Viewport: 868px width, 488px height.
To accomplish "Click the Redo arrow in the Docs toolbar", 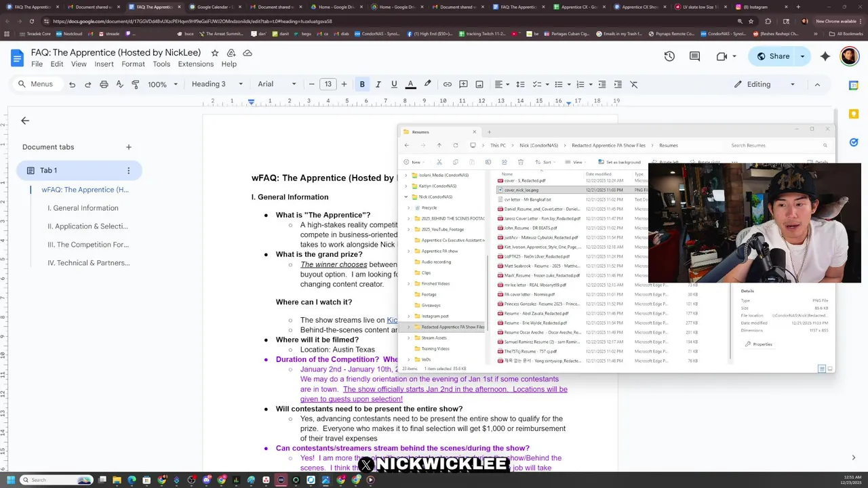I will click(88, 84).
